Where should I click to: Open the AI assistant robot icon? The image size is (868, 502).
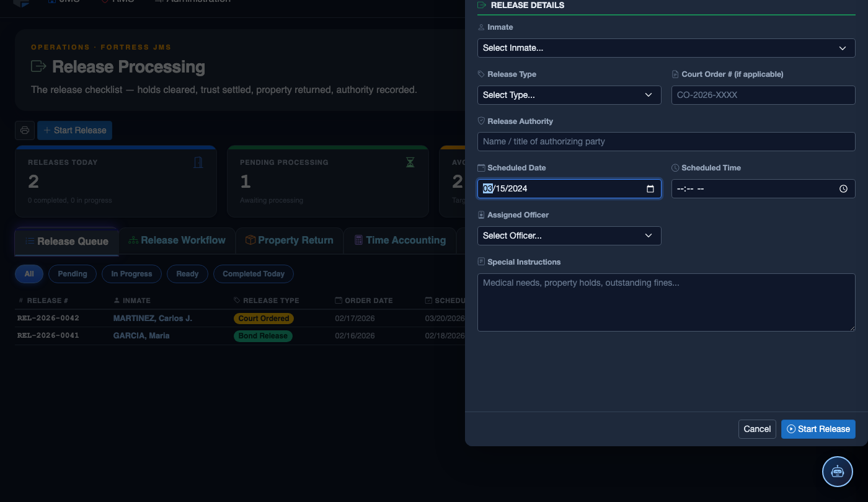pyautogui.click(x=838, y=471)
